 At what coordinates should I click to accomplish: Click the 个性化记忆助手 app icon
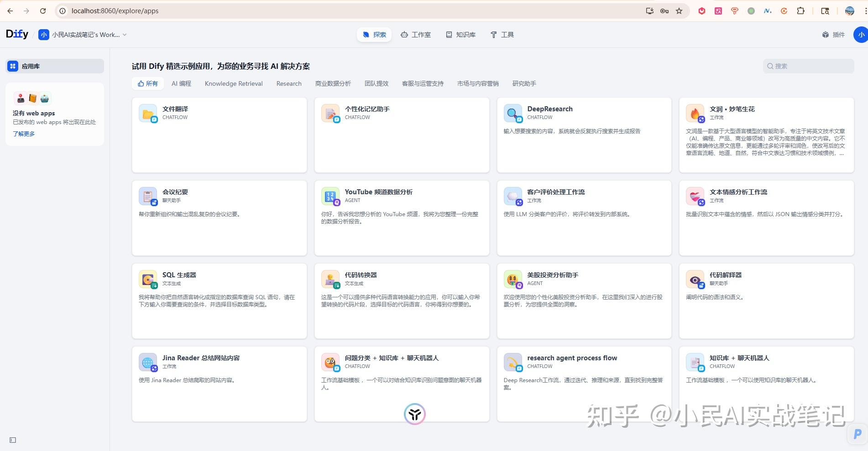click(x=330, y=113)
